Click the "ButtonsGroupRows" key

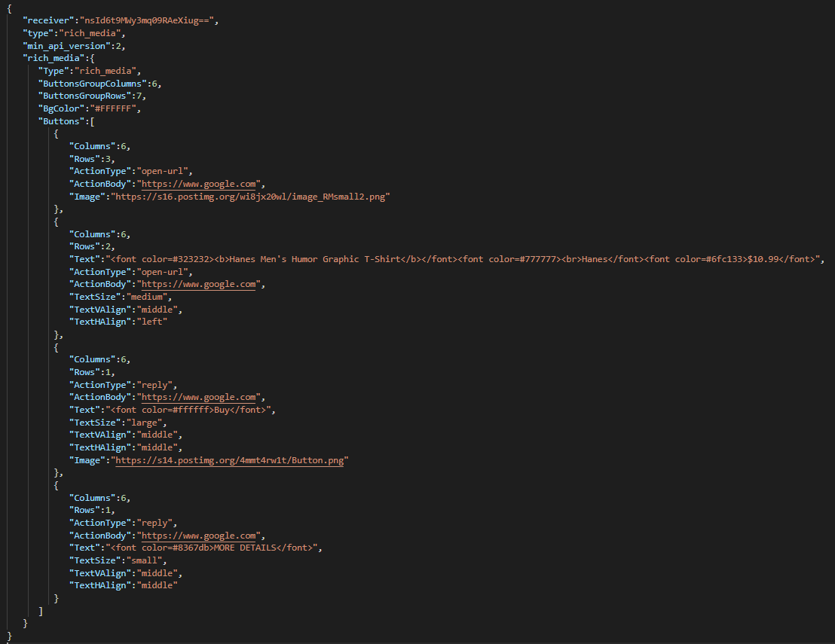(x=84, y=96)
